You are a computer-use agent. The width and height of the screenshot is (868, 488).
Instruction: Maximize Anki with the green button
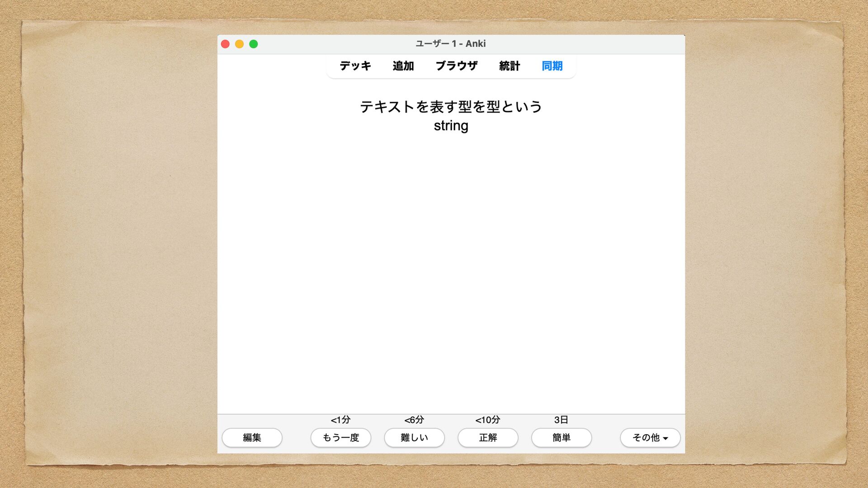(x=254, y=44)
